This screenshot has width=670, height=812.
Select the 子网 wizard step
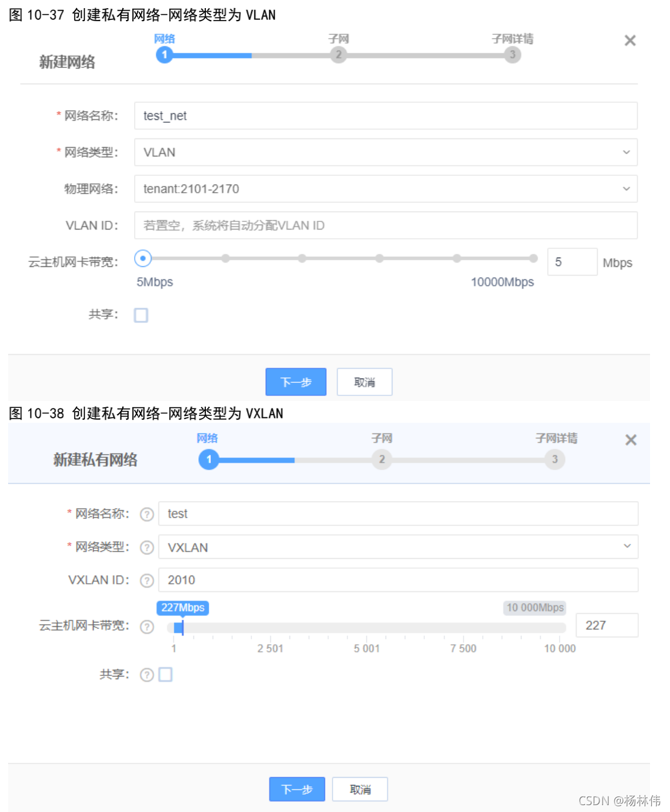[x=338, y=55]
